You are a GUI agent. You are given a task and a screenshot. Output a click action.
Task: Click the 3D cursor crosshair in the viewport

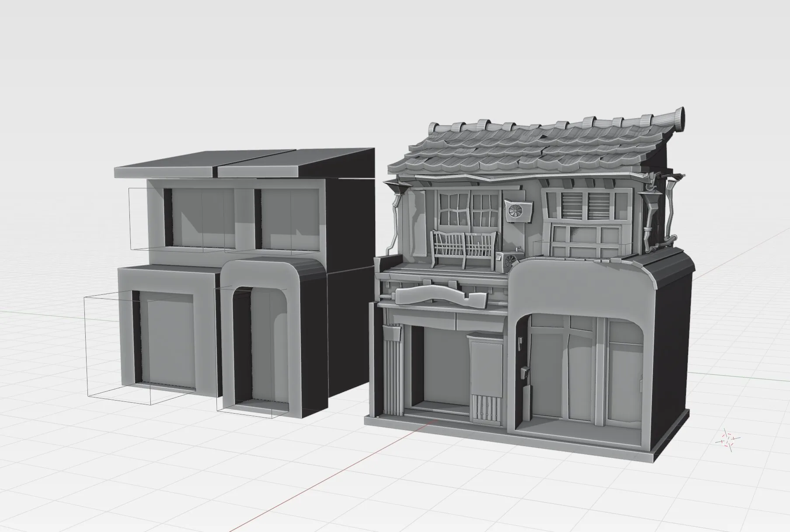pos(727,438)
